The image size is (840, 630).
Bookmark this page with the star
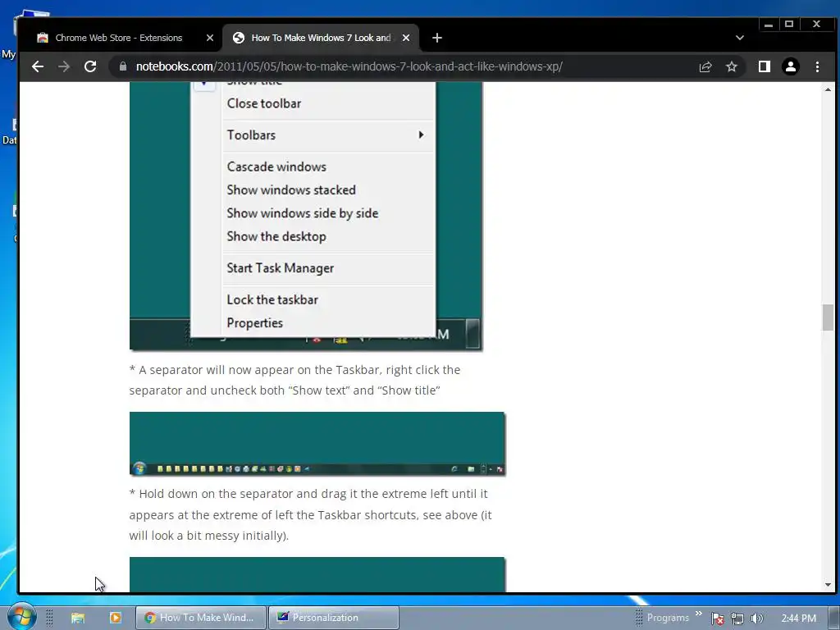(x=731, y=66)
